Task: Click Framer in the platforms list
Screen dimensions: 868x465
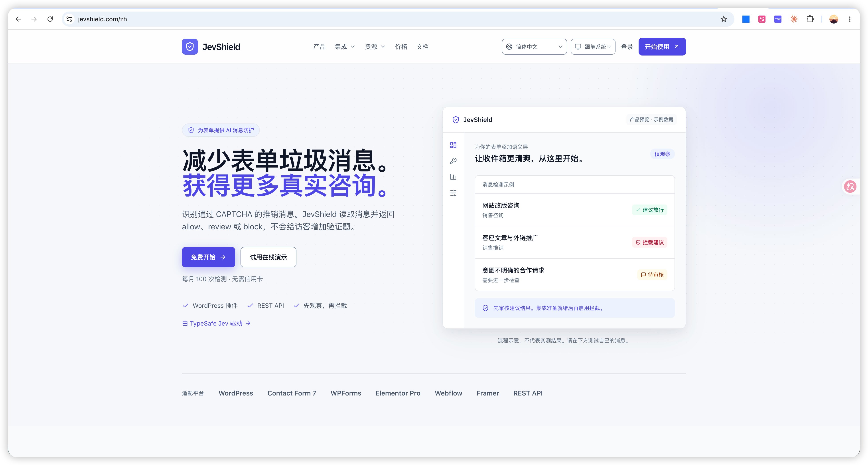Action: tap(487, 393)
